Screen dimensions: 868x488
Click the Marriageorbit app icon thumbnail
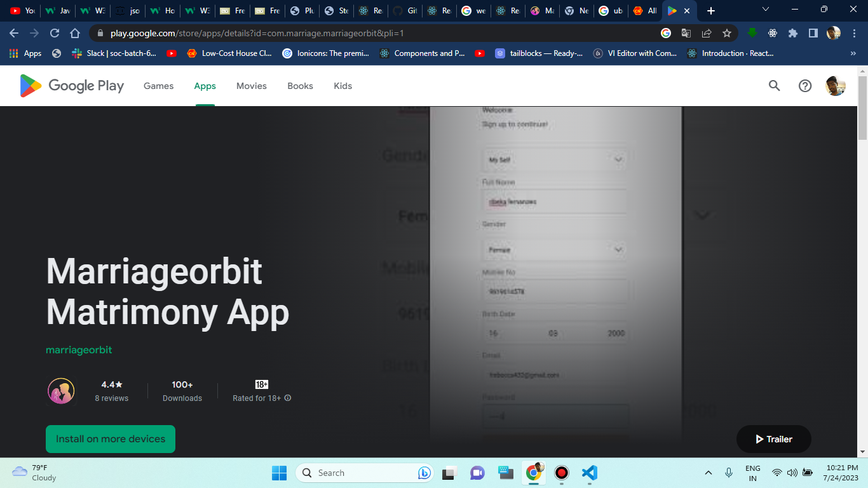coord(61,391)
